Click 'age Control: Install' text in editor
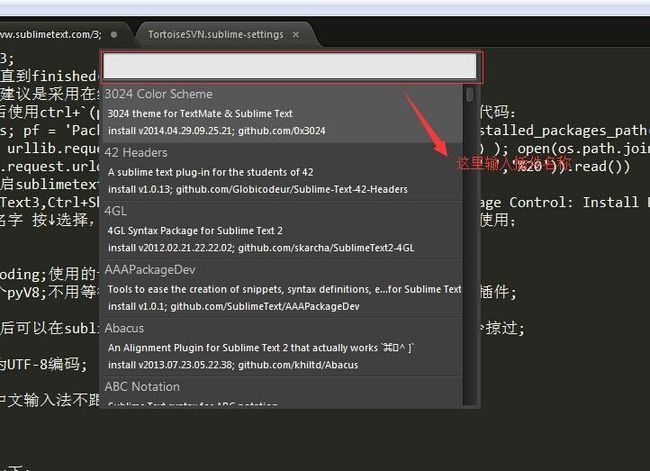This screenshot has width=650, height=471. point(559,202)
